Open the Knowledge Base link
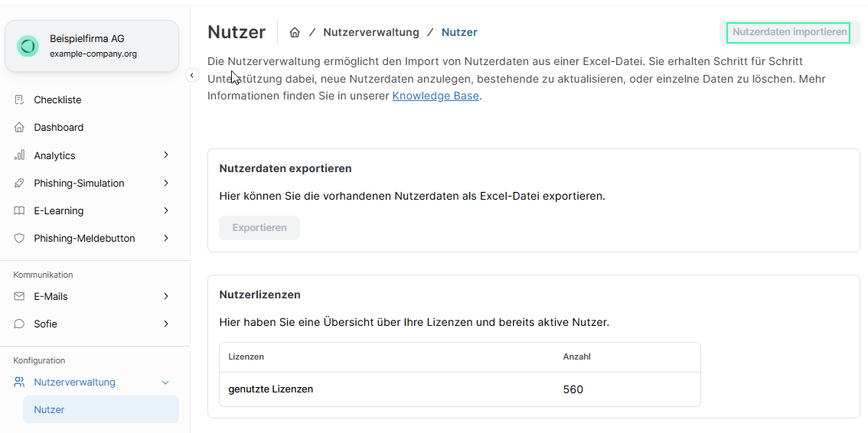Screen dimensions: 868x433 436,96
